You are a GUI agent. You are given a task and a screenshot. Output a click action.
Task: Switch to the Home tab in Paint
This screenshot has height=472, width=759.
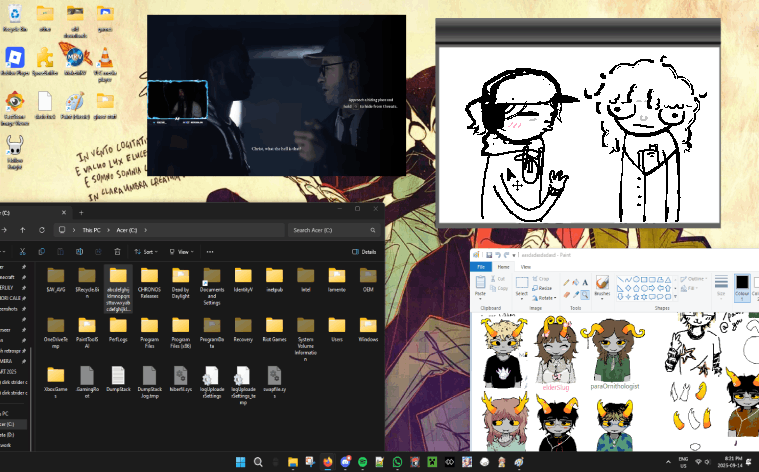click(x=503, y=267)
